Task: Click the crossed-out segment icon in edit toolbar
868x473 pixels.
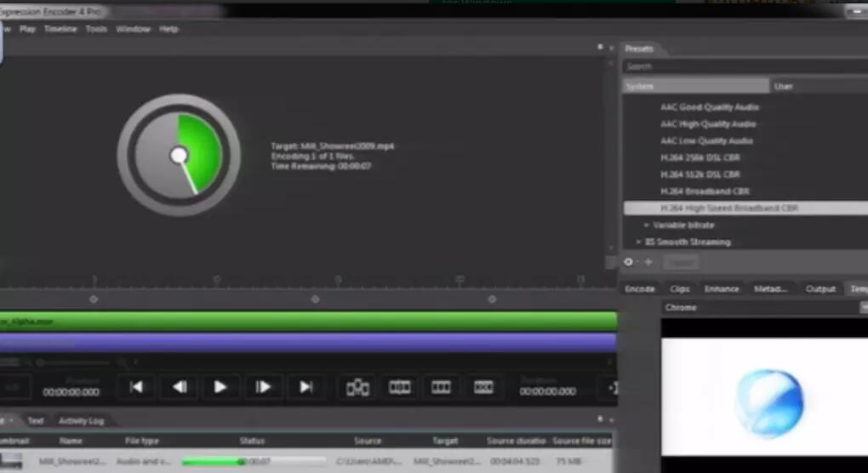Action: tap(483, 387)
